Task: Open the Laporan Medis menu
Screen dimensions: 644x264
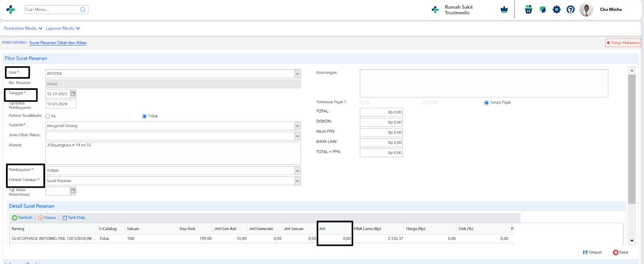Action: [63, 28]
